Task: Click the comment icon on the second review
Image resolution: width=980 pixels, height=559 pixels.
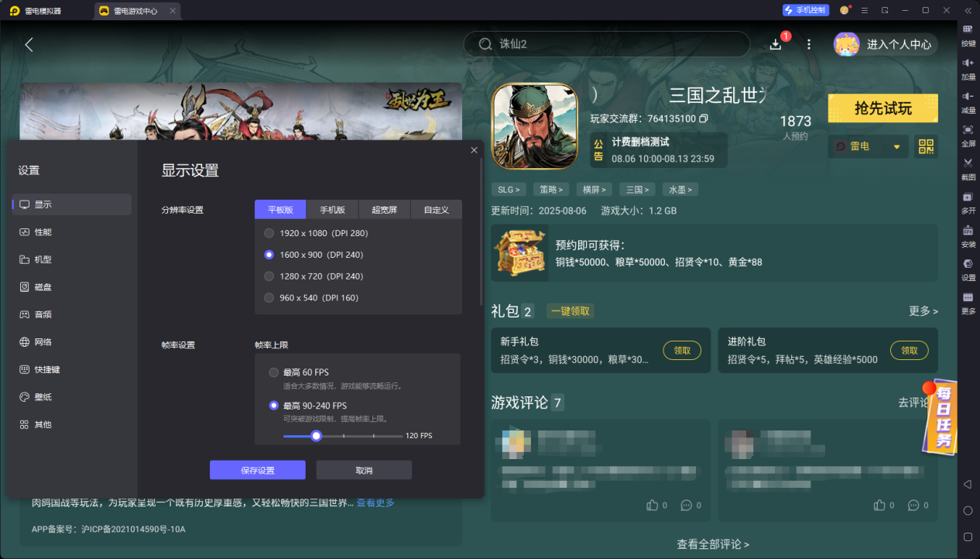Action: coord(914,506)
